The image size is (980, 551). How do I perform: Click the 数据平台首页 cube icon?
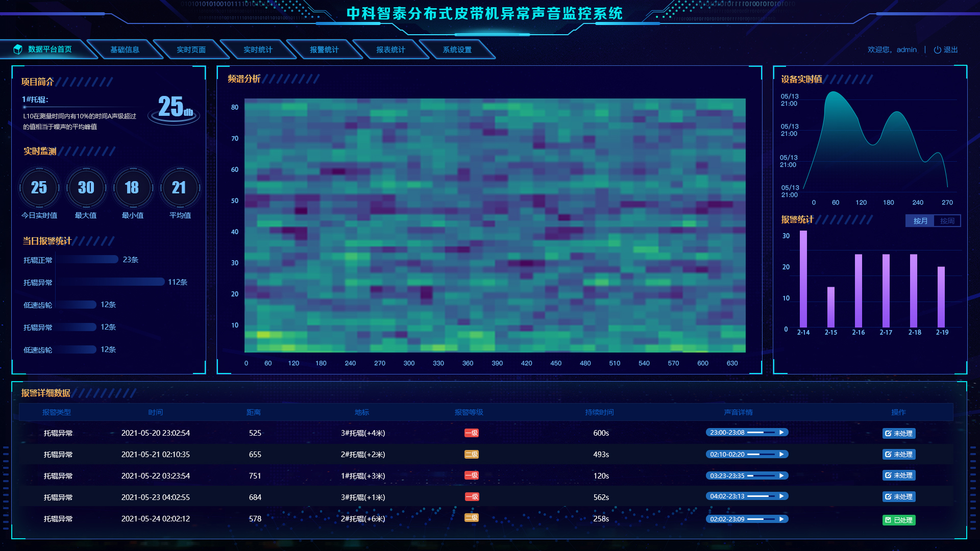(x=18, y=49)
